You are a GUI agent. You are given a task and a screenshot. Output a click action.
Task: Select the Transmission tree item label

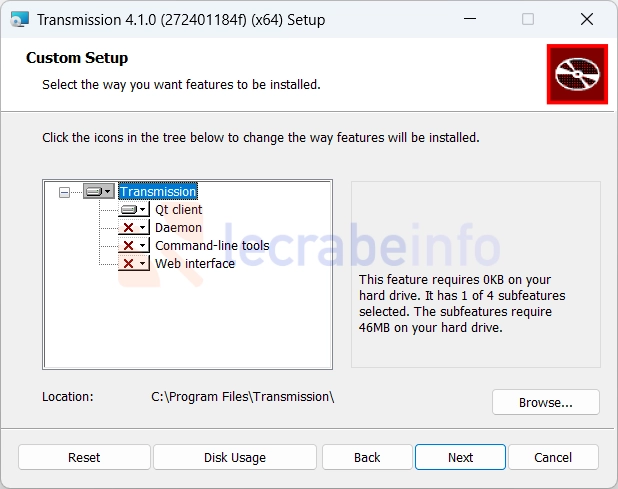pyautogui.click(x=157, y=191)
